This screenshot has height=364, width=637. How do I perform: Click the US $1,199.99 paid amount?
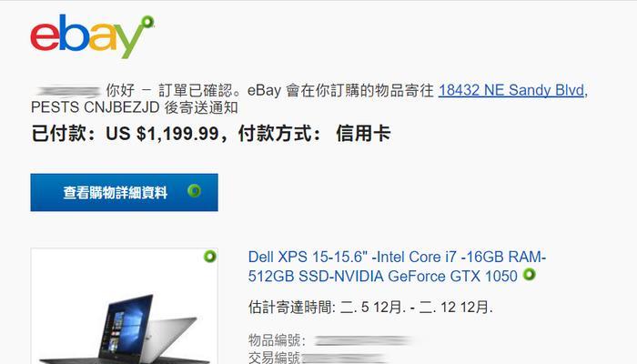click(162, 133)
